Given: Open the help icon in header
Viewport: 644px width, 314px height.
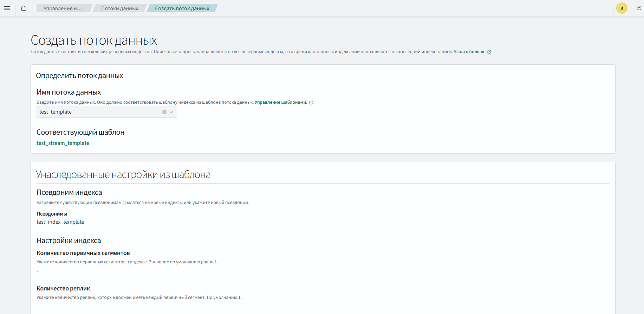Looking at the screenshot, I should 639,8.
